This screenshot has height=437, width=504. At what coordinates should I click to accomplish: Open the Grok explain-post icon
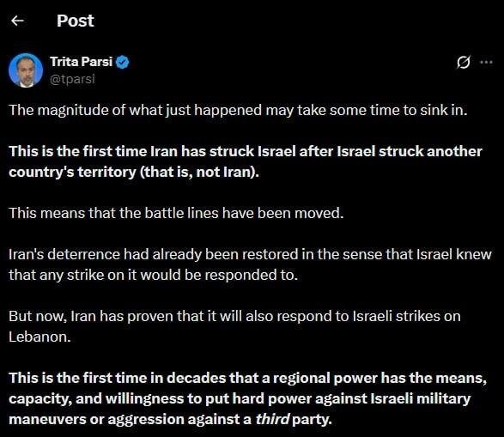click(463, 62)
